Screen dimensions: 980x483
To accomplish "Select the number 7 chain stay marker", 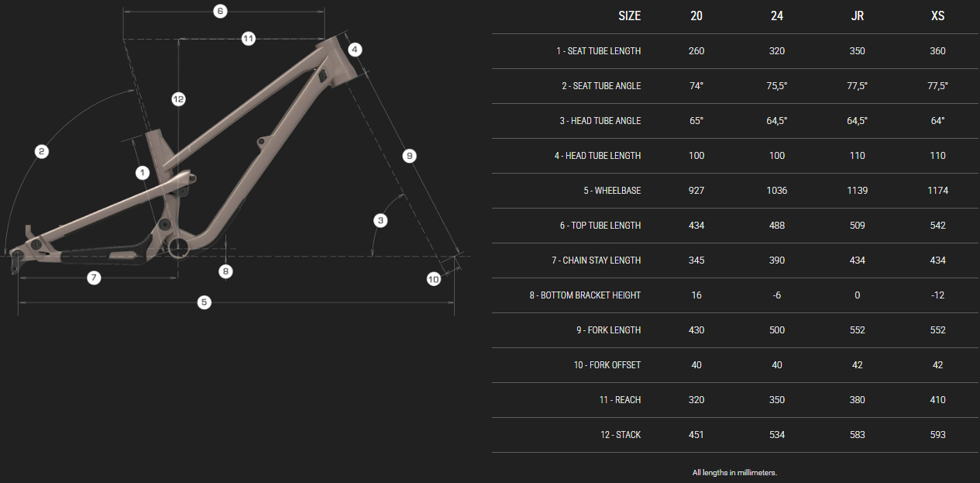I will pos(94,277).
